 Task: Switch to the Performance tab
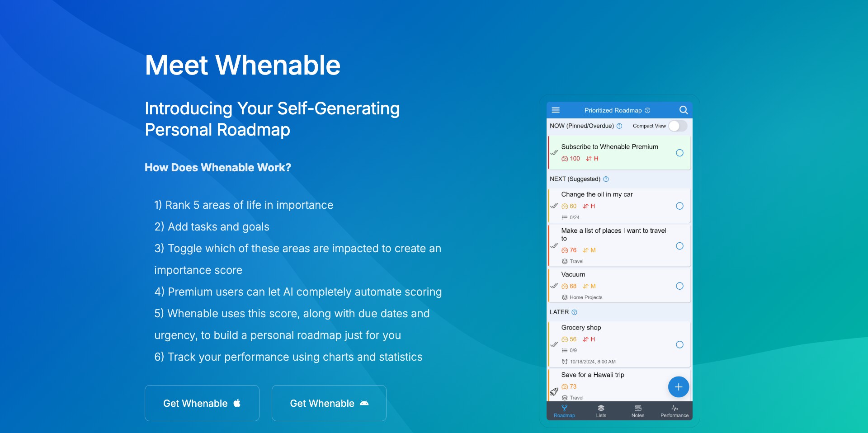click(675, 411)
